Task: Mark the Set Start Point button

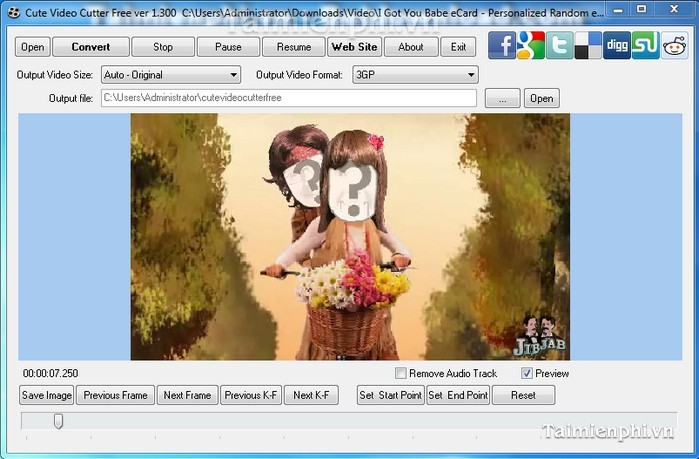Action: (x=391, y=395)
